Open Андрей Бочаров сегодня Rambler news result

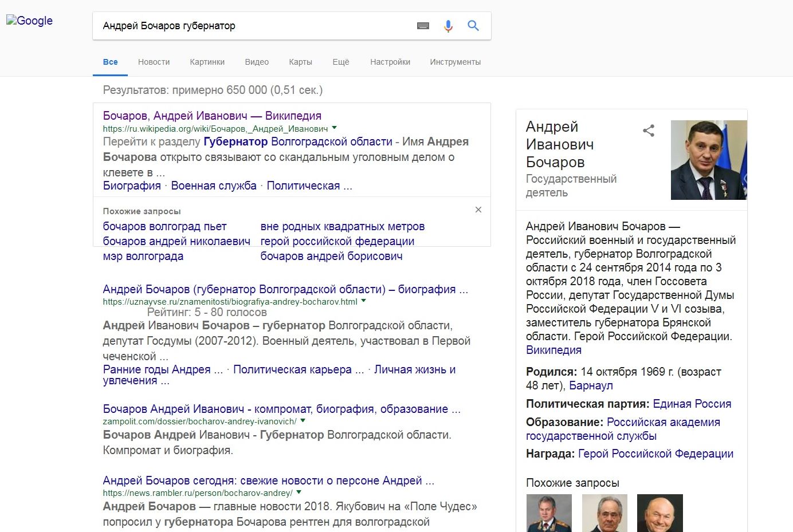269,480
